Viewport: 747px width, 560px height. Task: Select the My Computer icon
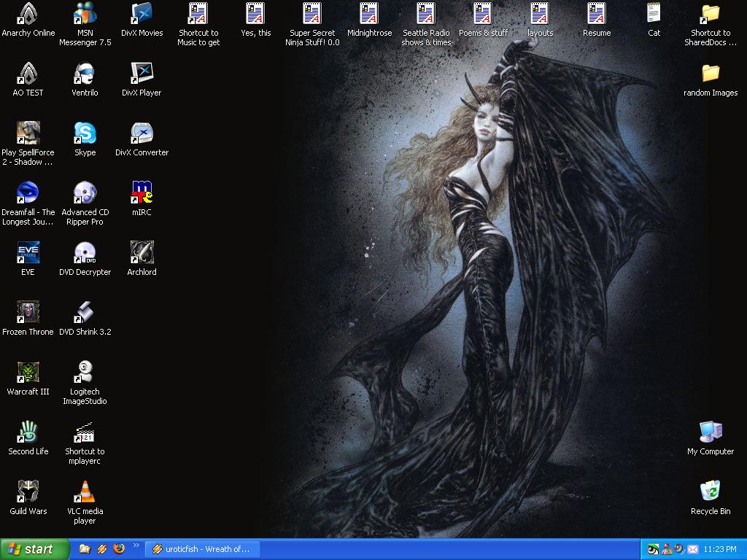(710, 432)
